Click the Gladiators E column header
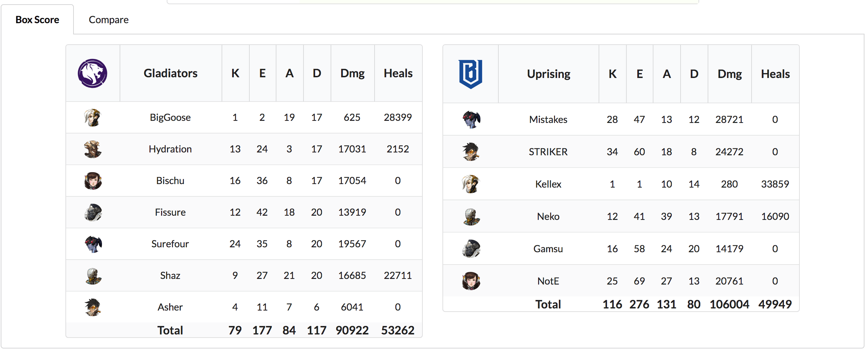This screenshot has width=868, height=352. pyautogui.click(x=262, y=73)
